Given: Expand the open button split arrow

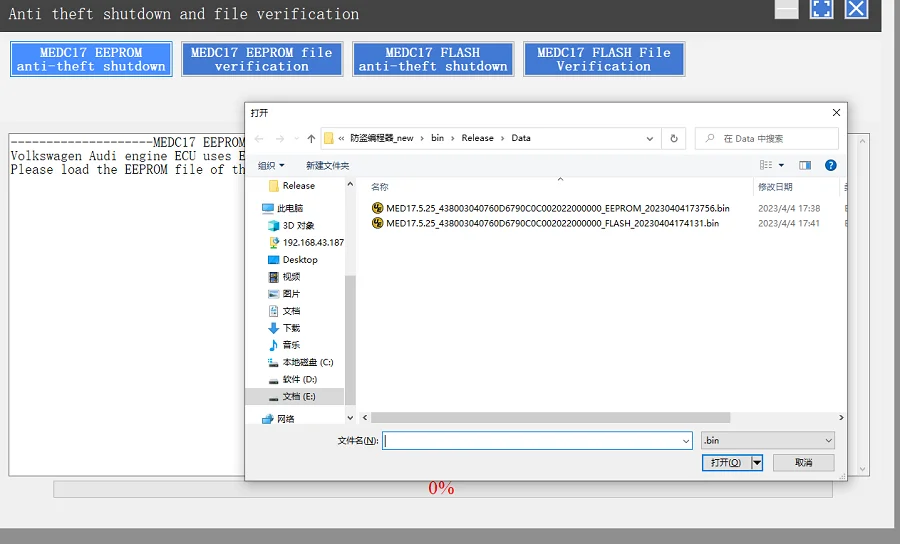Looking at the screenshot, I should (x=757, y=463).
